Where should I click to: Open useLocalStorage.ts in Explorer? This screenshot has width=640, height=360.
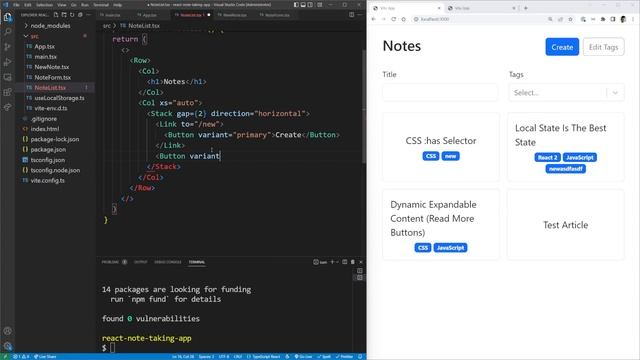click(59, 98)
